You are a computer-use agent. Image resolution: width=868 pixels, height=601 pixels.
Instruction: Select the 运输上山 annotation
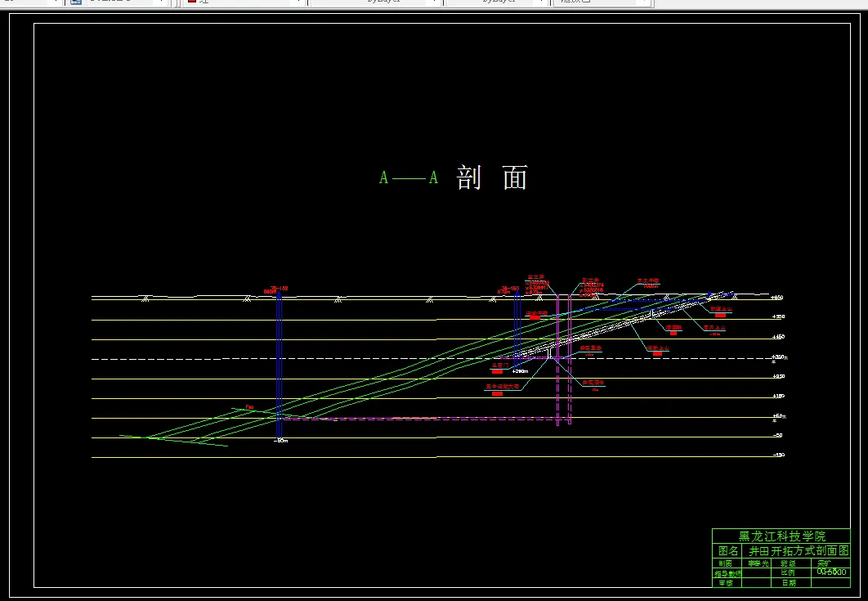click(x=658, y=348)
